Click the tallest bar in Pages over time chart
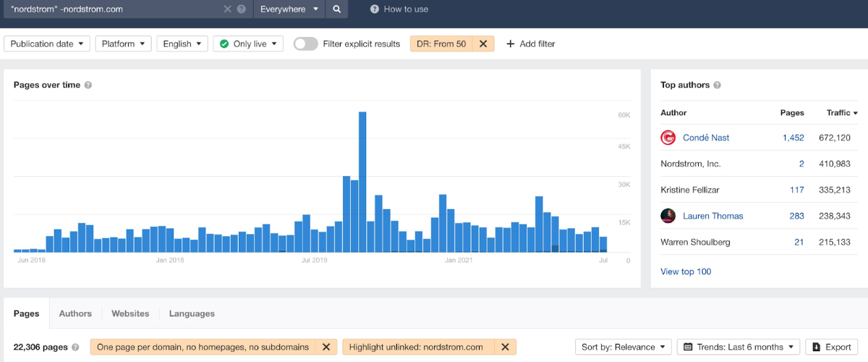The image size is (868, 362). [x=362, y=182]
